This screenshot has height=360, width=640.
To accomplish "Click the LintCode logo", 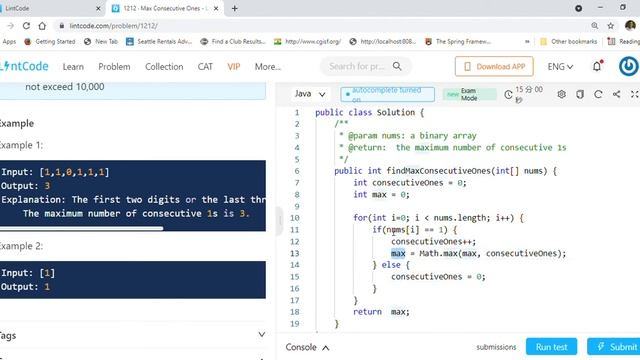I will pyautogui.click(x=24, y=66).
